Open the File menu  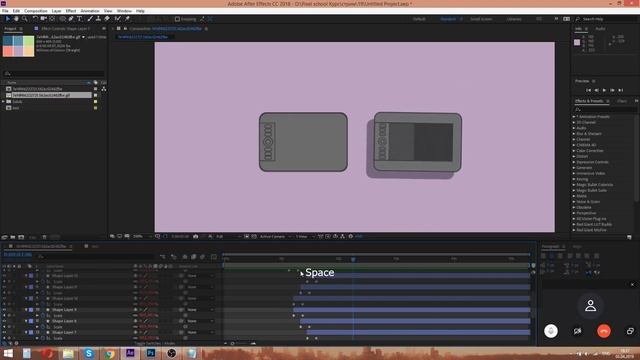(5, 11)
